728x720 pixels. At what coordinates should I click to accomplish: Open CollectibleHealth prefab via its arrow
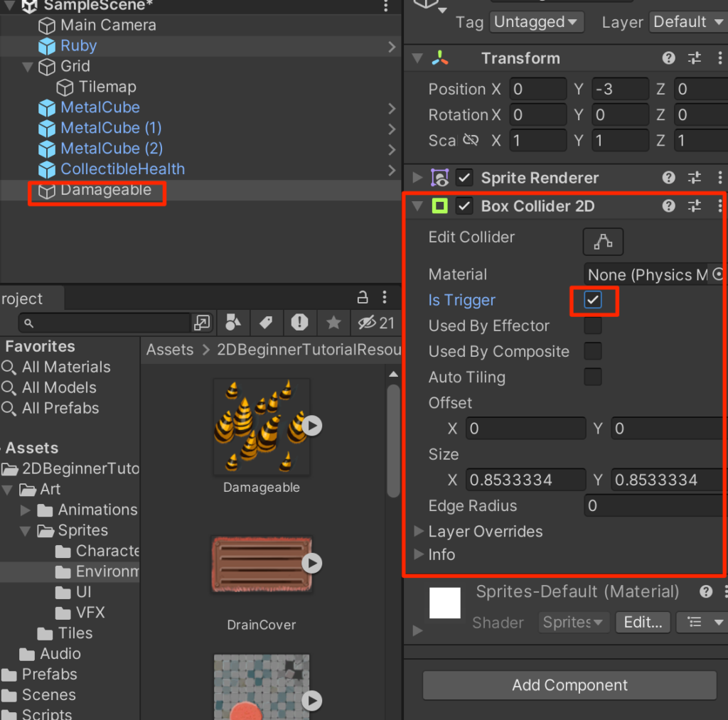[392, 170]
